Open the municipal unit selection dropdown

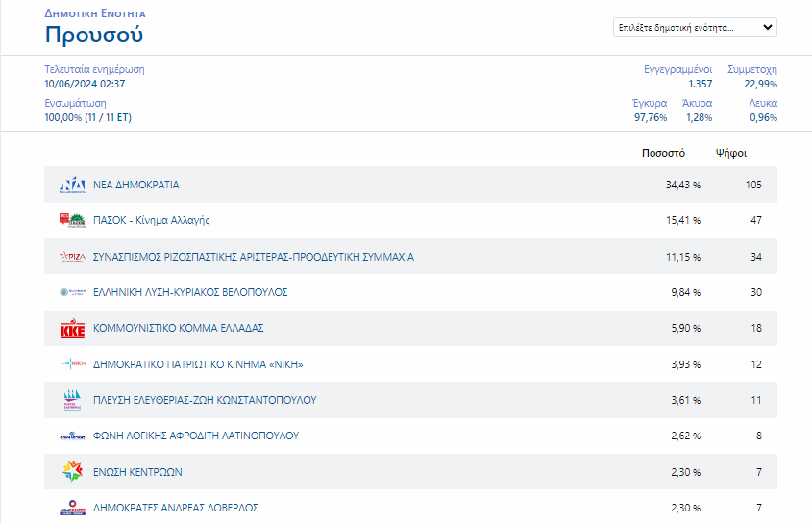(695, 28)
